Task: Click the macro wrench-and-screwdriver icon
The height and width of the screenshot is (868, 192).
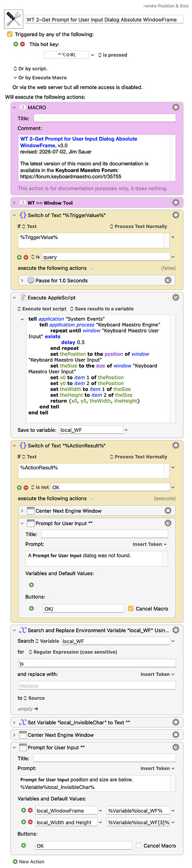Action: (x=13, y=19)
